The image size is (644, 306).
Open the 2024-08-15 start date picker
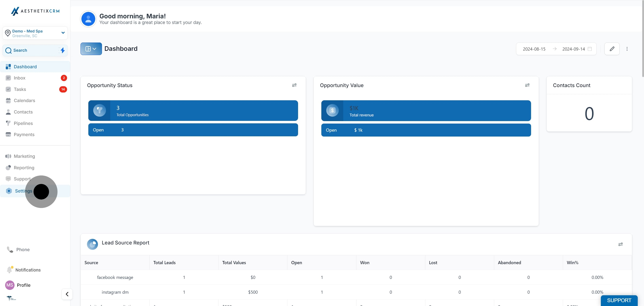coord(534,49)
